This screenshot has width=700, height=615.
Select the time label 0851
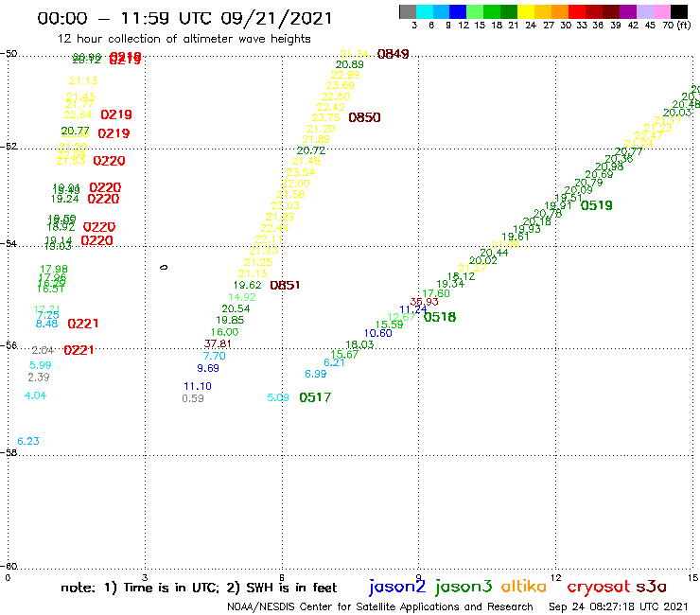click(285, 285)
